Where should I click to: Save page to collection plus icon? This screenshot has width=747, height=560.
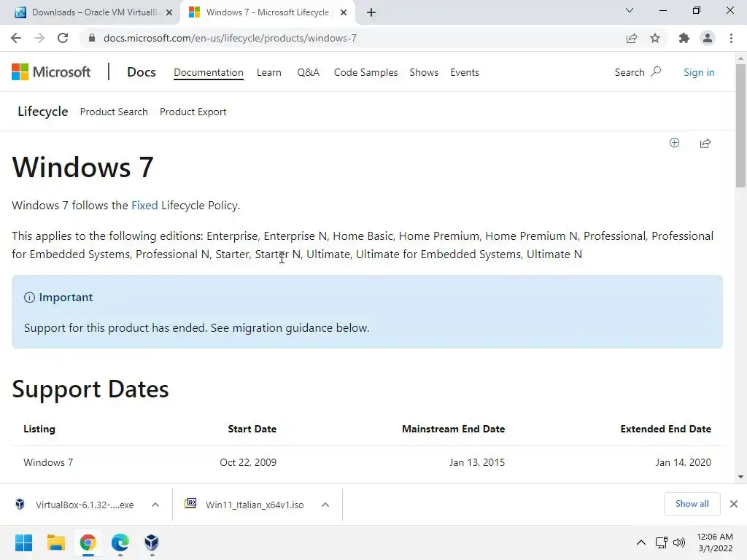click(674, 143)
